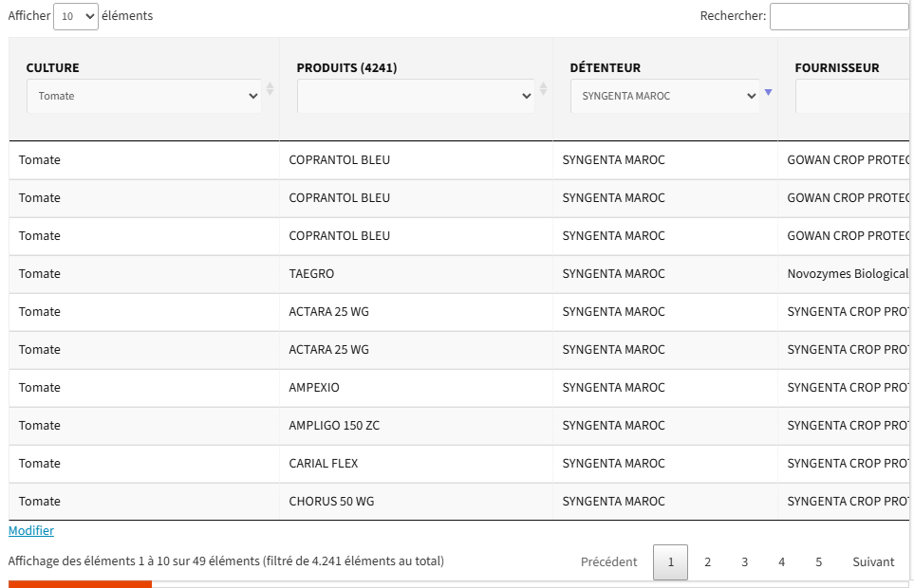Click Suivant to view next page
This screenshot has width=914, height=588.
tap(873, 561)
